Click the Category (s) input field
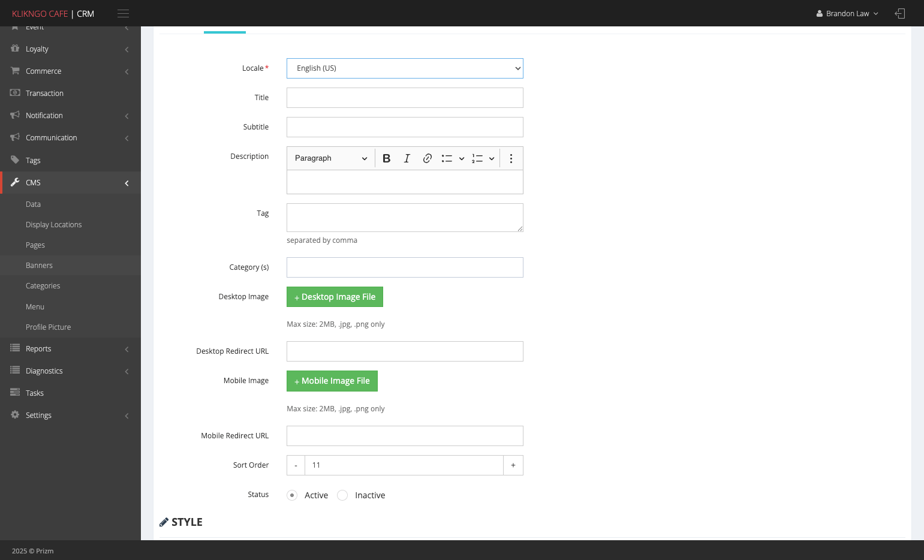 (405, 267)
